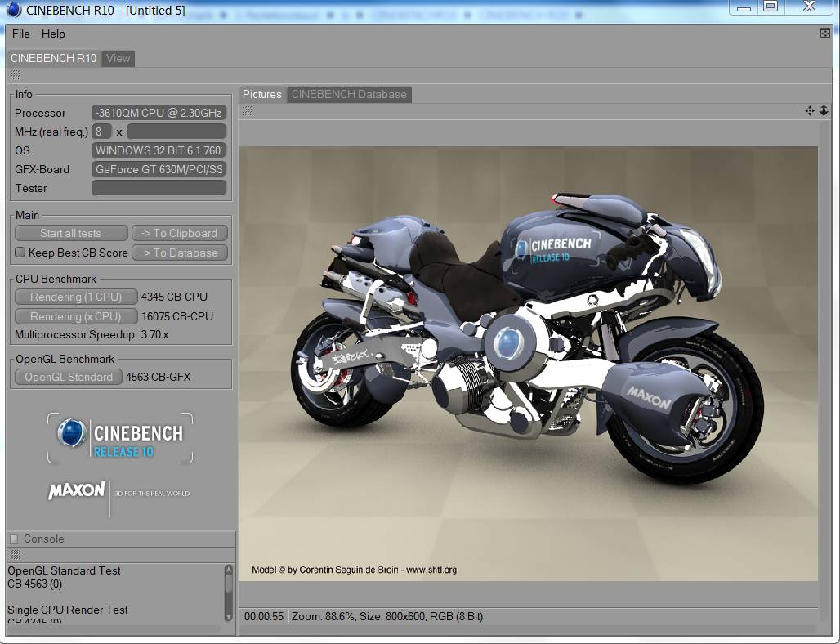This screenshot has height=644, width=840.
Task: Click console scrollbar up arrow
Action: tap(229, 570)
